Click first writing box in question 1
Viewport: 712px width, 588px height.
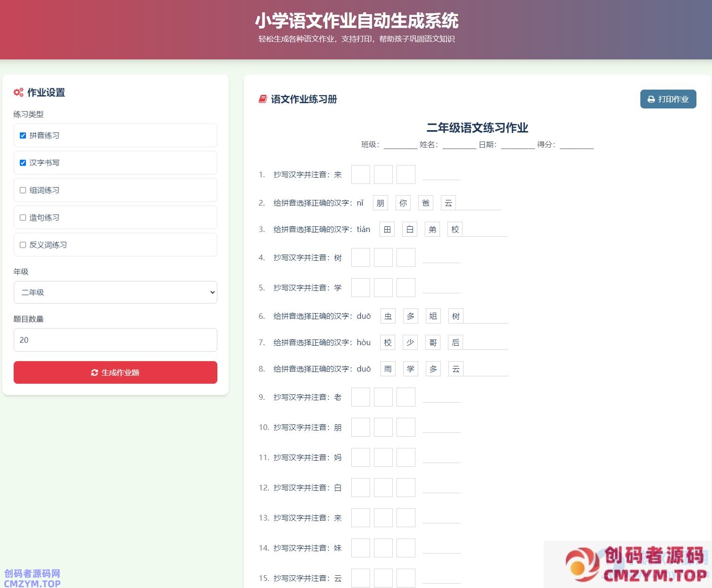(x=361, y=174)
